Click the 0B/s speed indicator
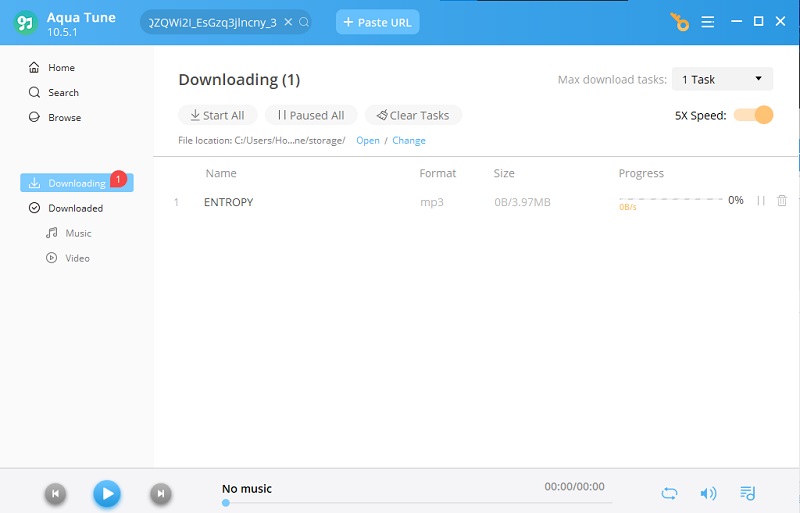The width and height of the screenshot is (800, 513). tap(628, 207)
